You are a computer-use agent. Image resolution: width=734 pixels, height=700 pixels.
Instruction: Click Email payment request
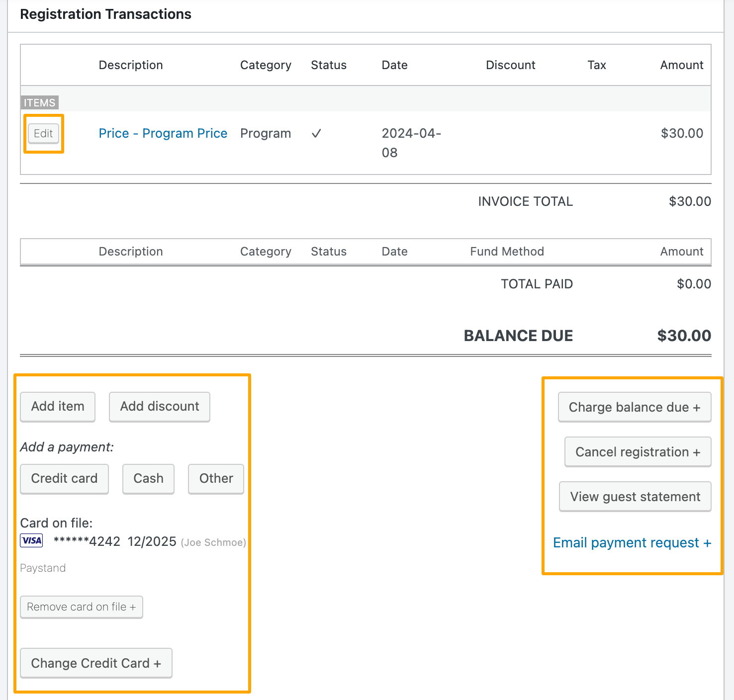(632, 542)
